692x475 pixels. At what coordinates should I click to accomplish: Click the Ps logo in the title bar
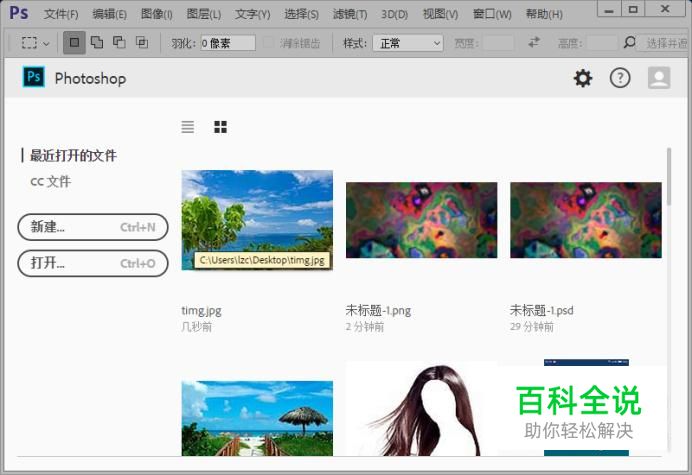[x=19, y=13]
